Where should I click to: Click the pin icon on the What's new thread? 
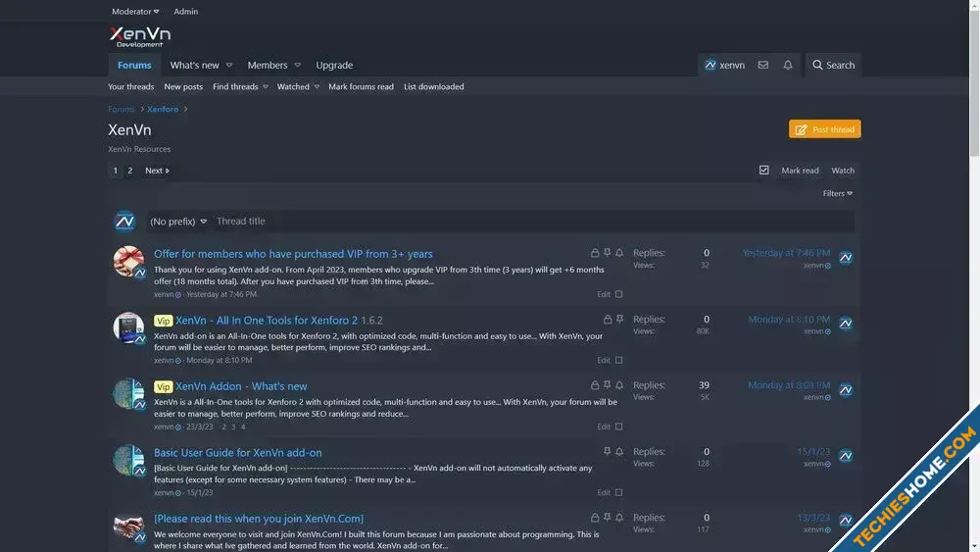tap(607, 385)
